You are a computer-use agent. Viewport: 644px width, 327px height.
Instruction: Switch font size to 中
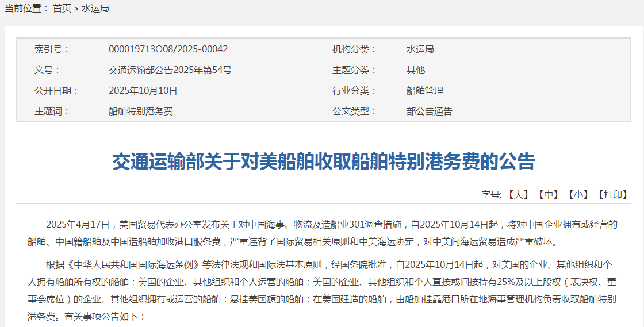click(x=548, y=195)
